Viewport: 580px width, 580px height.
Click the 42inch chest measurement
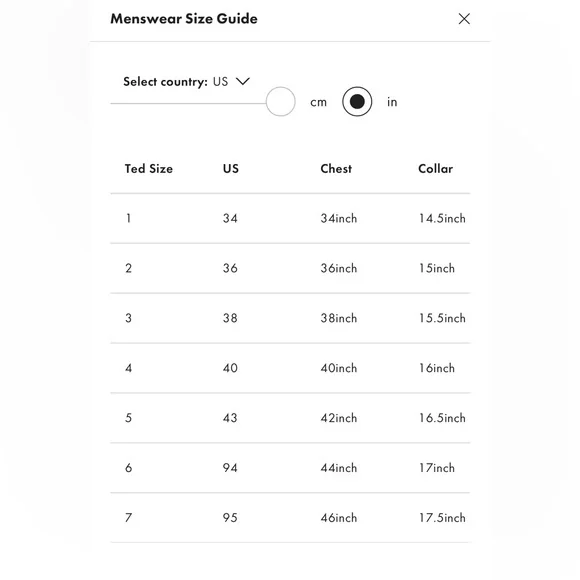pos(339,418)
